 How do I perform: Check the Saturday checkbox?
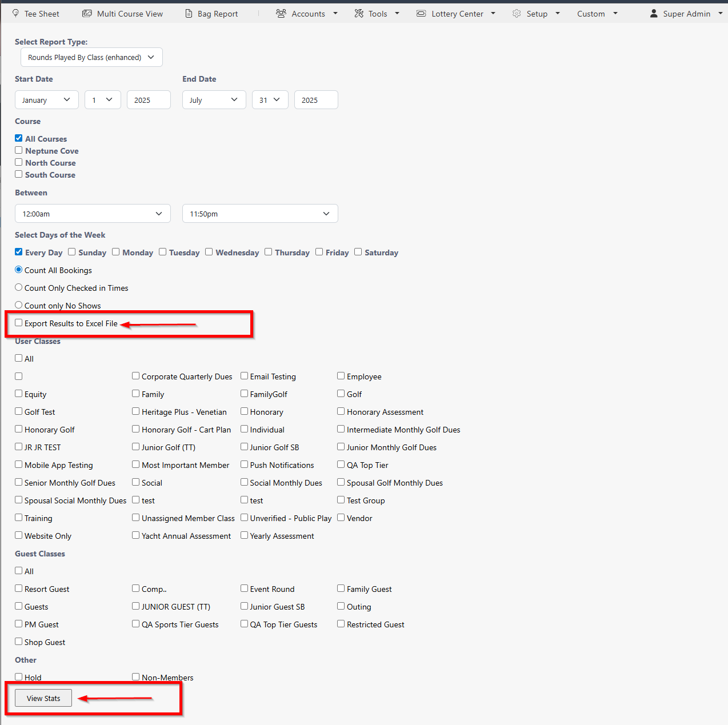pos(358,252)
